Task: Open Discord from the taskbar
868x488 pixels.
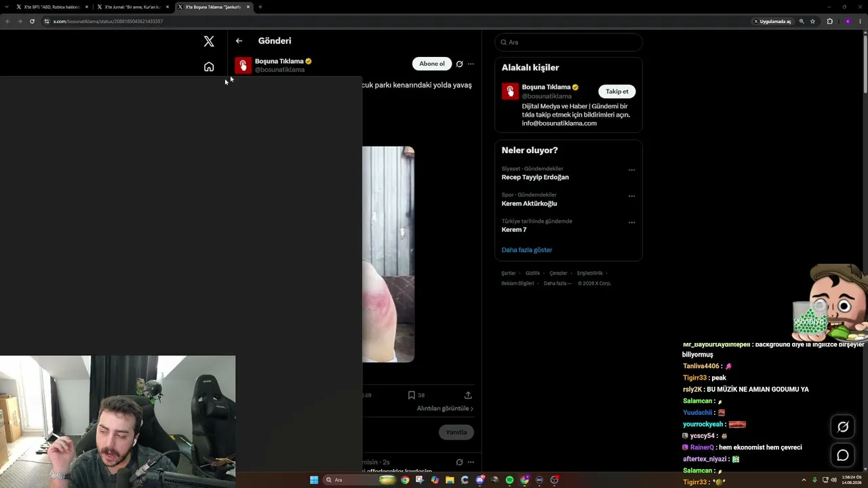Action: [479, 480]
